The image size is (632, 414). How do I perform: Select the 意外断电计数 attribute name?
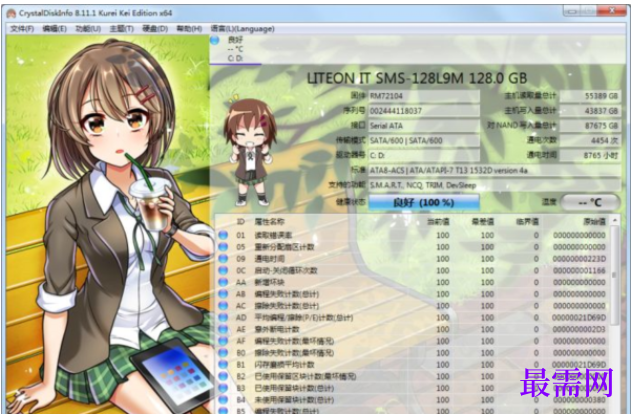click(x=277, y=329)
